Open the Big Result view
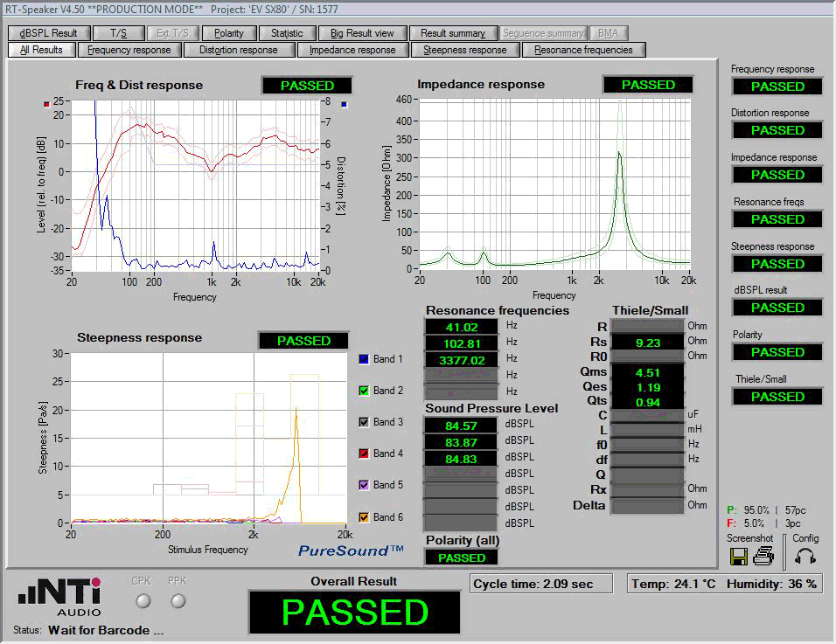This screenshot has height=644, width=836. tap(362, 33)
